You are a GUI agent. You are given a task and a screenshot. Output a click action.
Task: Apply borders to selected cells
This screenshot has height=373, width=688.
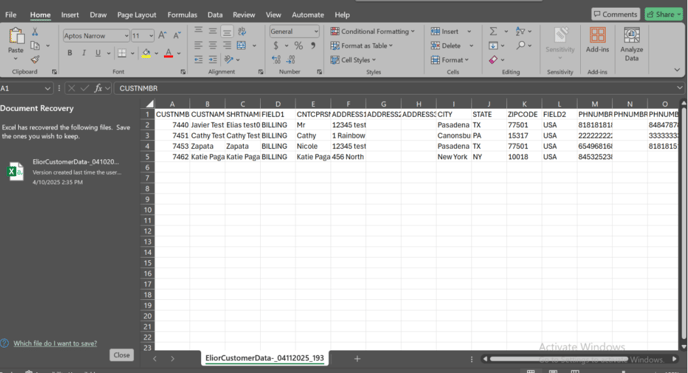[122, 53]
